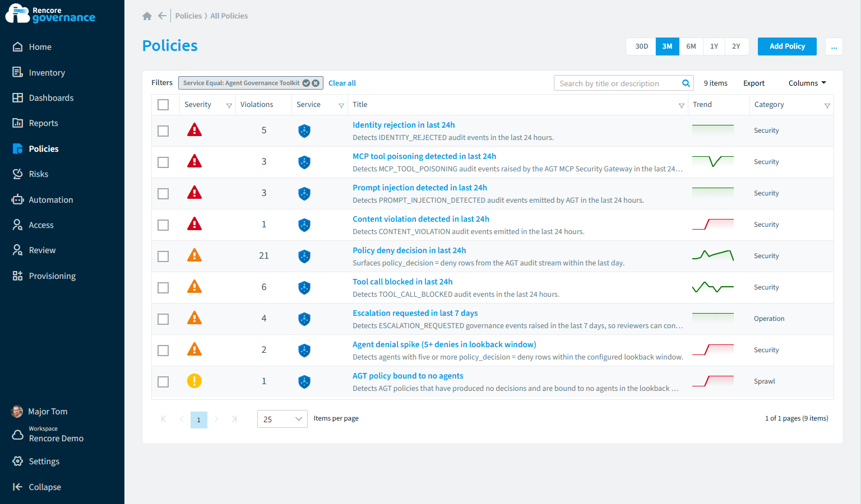The height and width of the screenshot is (504, 861).
Task: Open the Severity column filter funnel
Action: coord(229,105)
